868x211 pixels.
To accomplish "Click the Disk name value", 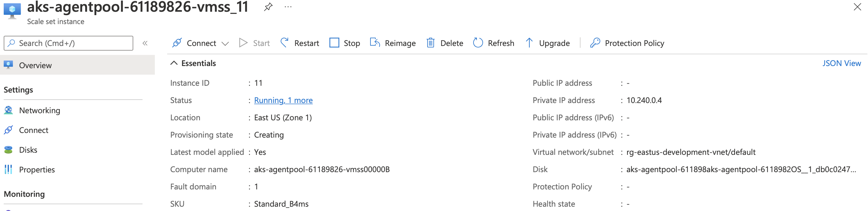I will (x=741, y=169).
